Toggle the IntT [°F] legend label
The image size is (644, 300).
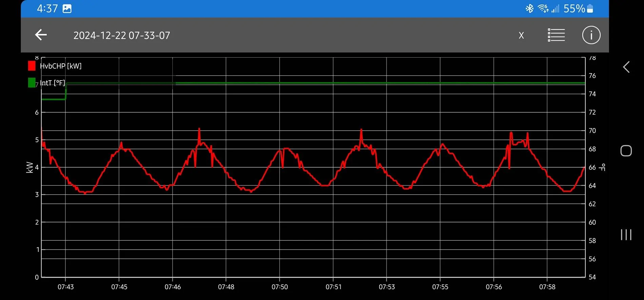coord(53,83)
